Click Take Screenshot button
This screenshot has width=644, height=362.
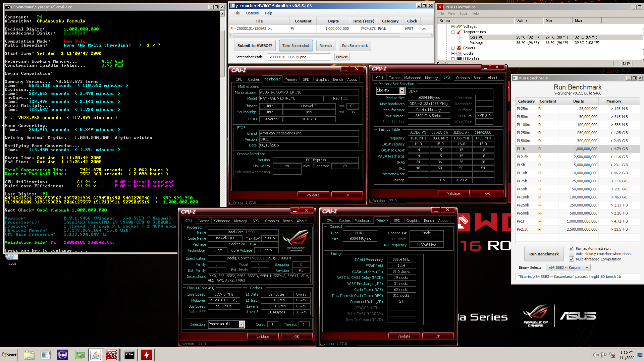pos(296,46)
